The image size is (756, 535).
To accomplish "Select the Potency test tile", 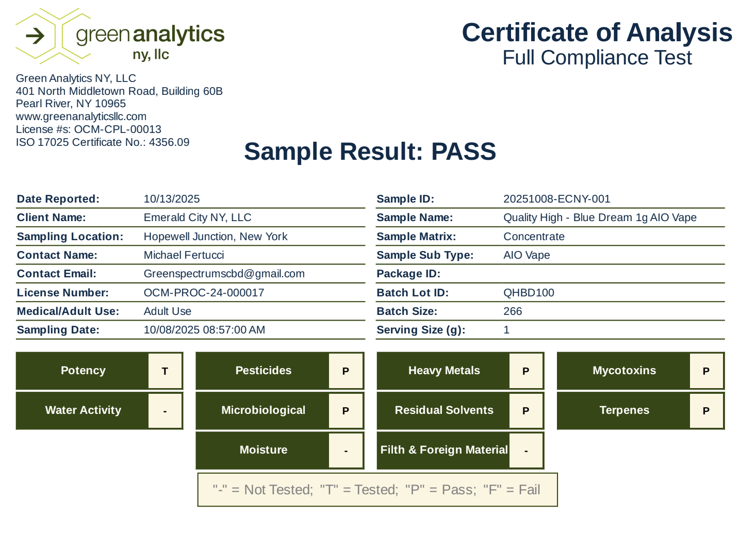I will point(99,371).
